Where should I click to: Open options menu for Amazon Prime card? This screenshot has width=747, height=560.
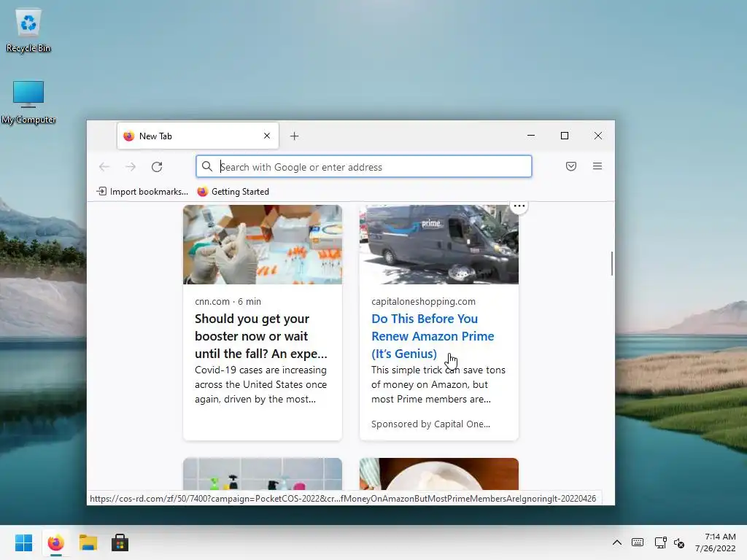(x=519, y=206)
